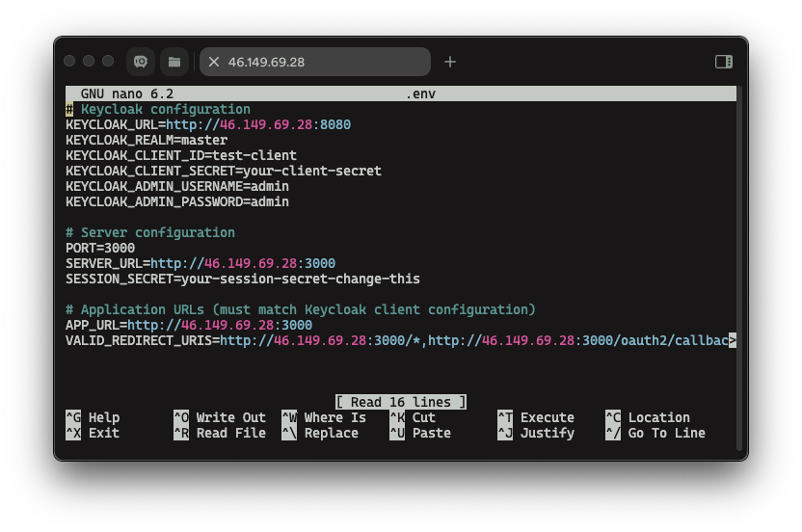Image resolution: width=802 pixels, height=532 pixels.
Task: Click the SESSION_SECRET line
Action: point(243,279)
